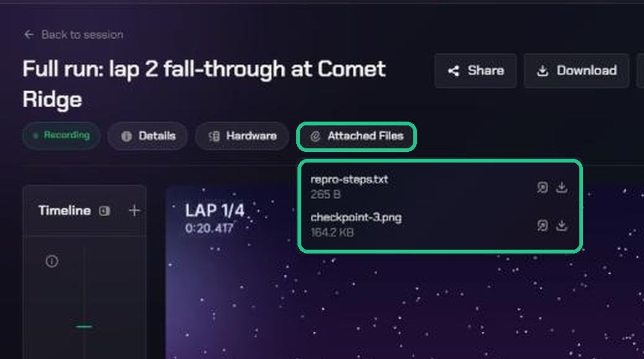Click the Share button

coord(475,70)
